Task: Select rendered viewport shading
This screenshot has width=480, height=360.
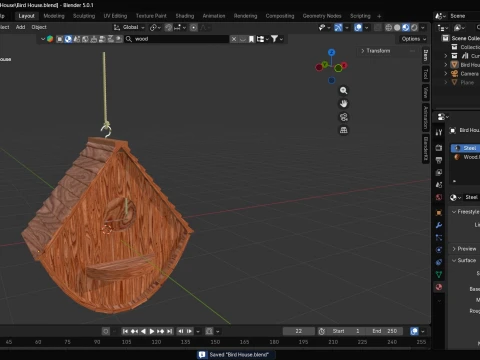Action: (x=414, y=27)
